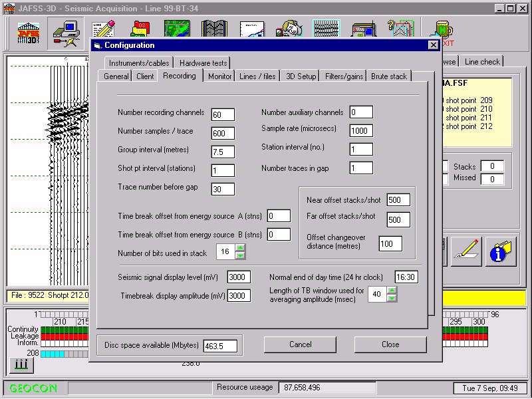Viewport: 532px width, 399px height.
Task: Click the geophone string button at bottom left
Action: pos(21,365)
